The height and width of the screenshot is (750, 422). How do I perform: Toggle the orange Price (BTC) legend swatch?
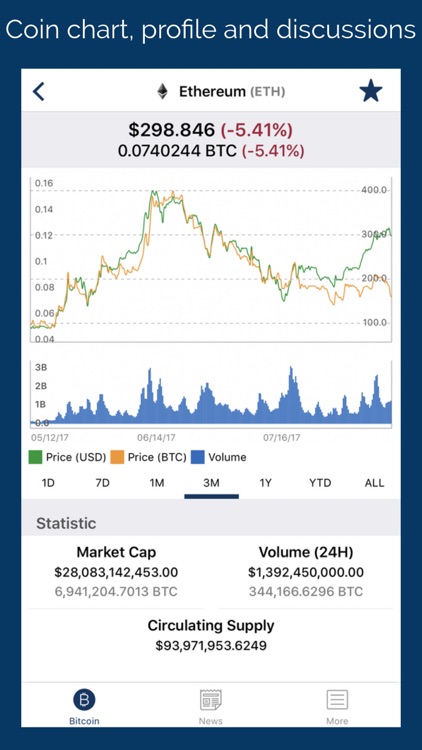pos(117,457)
